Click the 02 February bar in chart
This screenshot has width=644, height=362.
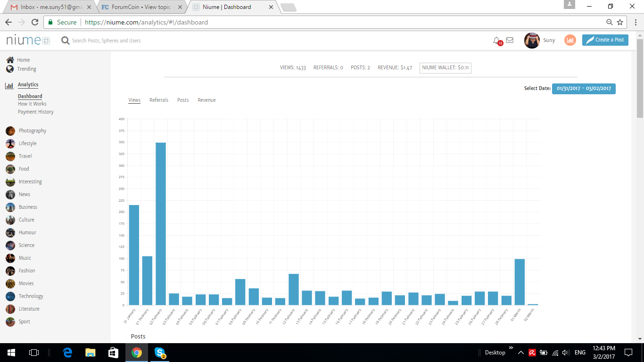(x=161, y=224)
